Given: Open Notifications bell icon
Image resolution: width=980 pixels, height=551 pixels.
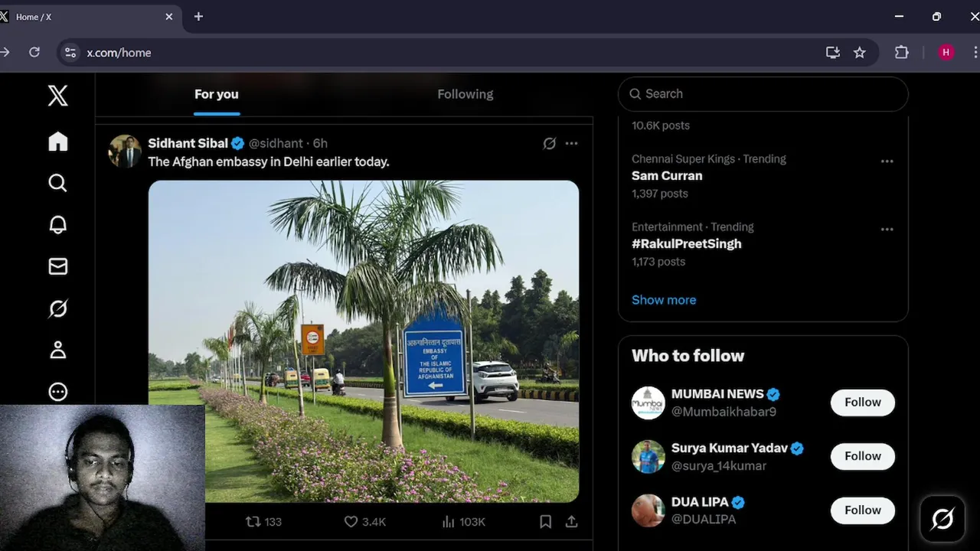Looking at the screenshot, I should click(x=57, y=224).
